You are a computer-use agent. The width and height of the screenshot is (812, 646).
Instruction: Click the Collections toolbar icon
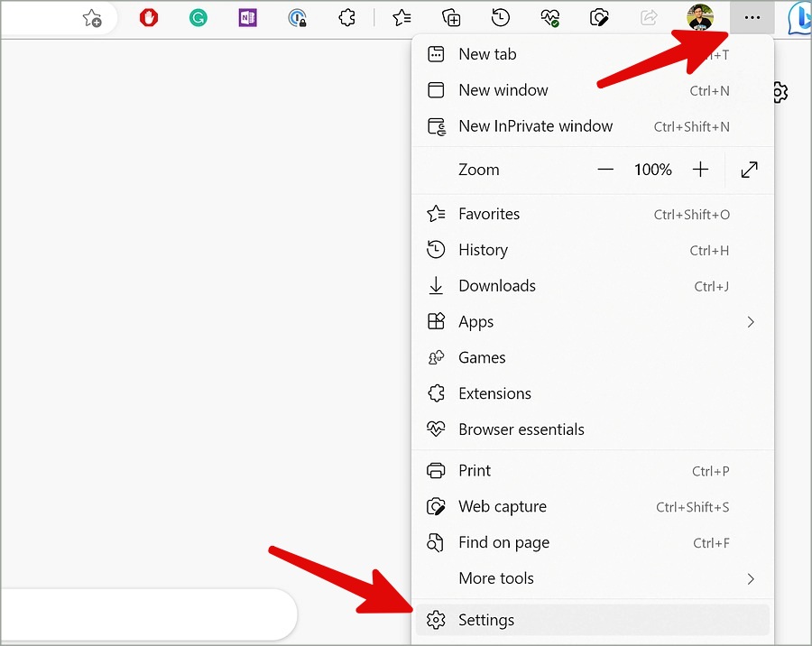pyautogui.click(x=451, y=18)
